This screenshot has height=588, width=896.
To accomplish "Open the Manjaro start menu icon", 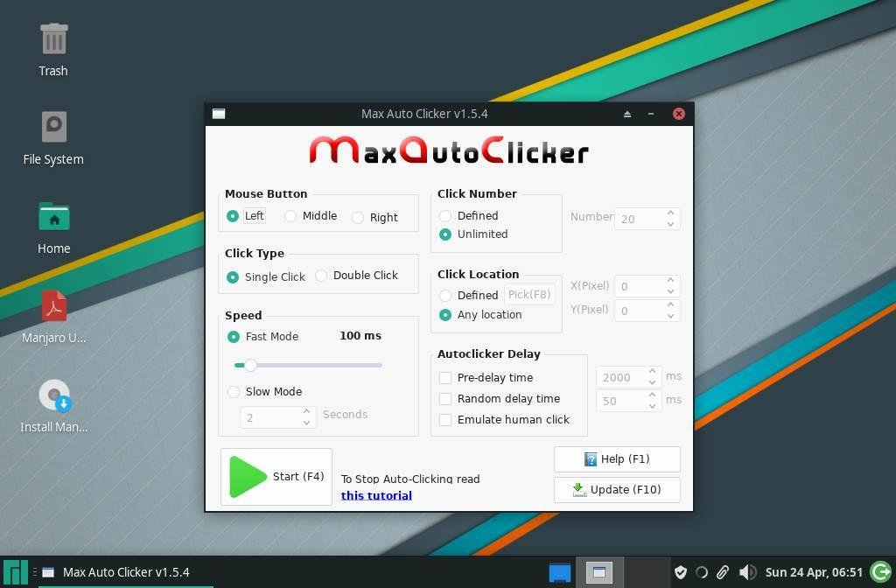I will 16,572.
